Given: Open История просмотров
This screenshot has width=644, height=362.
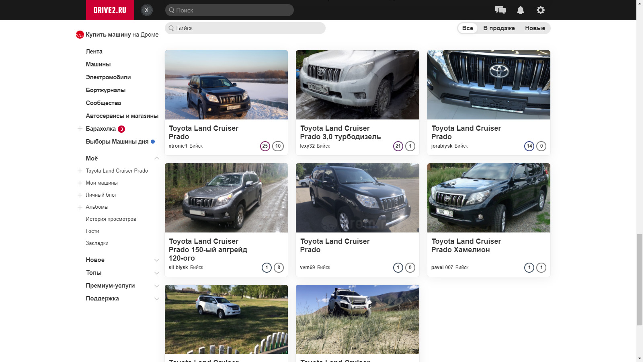Looking at the screenshot, I should pyautogui.click(x=111, y=219).
